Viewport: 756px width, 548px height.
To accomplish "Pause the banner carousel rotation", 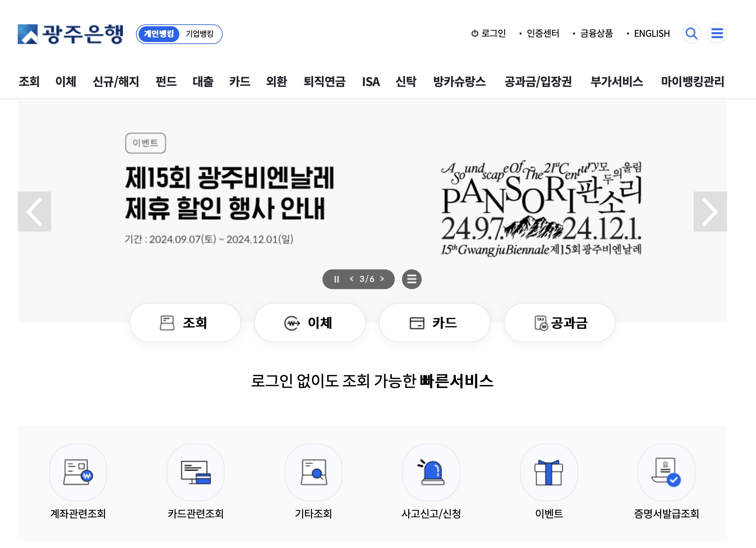I will 336,279.
